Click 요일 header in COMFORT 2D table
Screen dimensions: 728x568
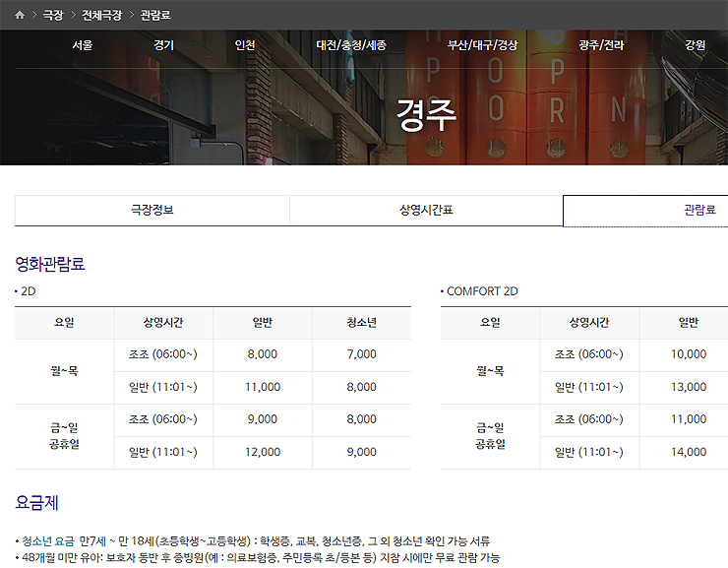490,323
